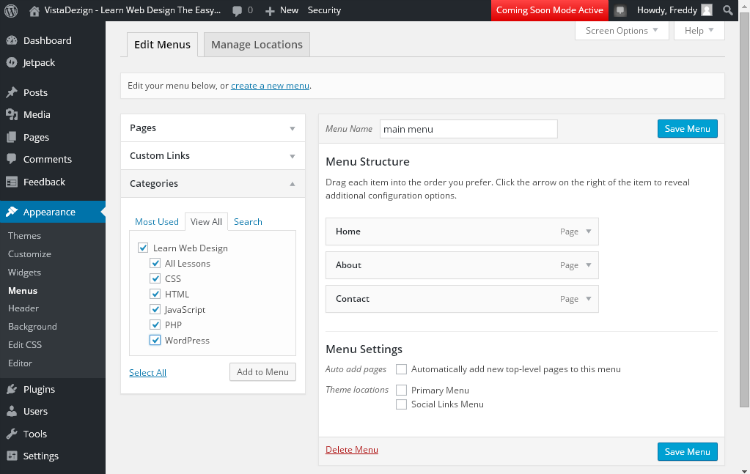Click the Menu Name text field
The width and height of the screenshot is (750, 474).
click(468, 129)
